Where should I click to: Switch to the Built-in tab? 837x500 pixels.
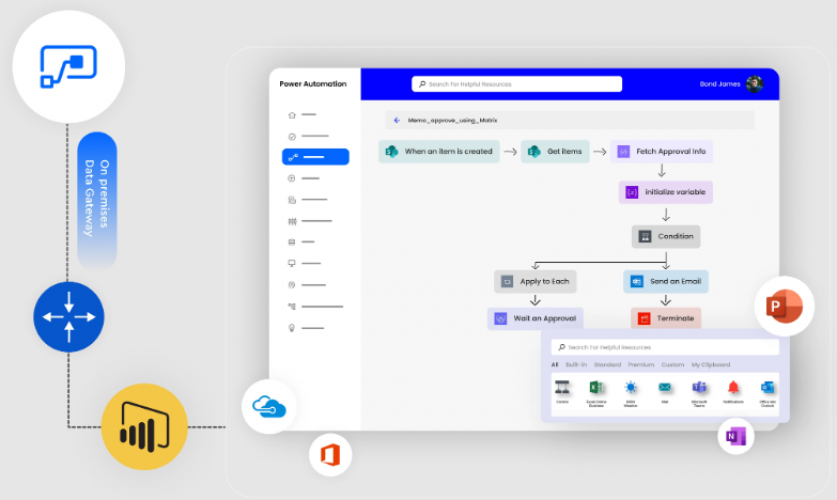tap(576, 364)
